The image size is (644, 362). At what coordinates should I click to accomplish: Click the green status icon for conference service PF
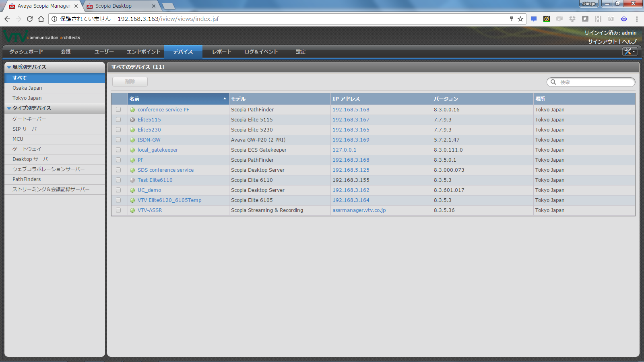point(132,110)
